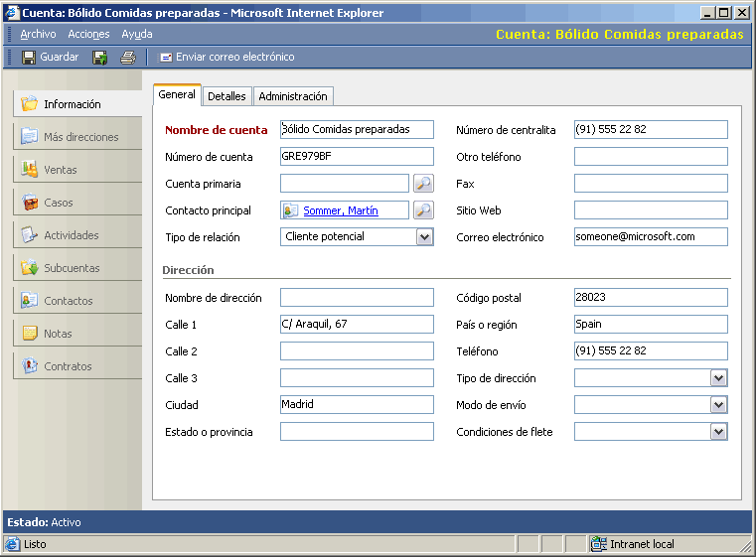The height and width of the screenshot is (557, 756).
Task: Click the País o región field
Action: click(651, 325)
